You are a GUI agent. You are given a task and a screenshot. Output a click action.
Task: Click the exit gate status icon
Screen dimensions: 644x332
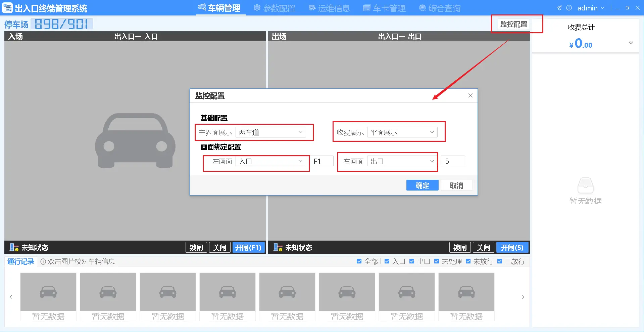pos(278,248)
